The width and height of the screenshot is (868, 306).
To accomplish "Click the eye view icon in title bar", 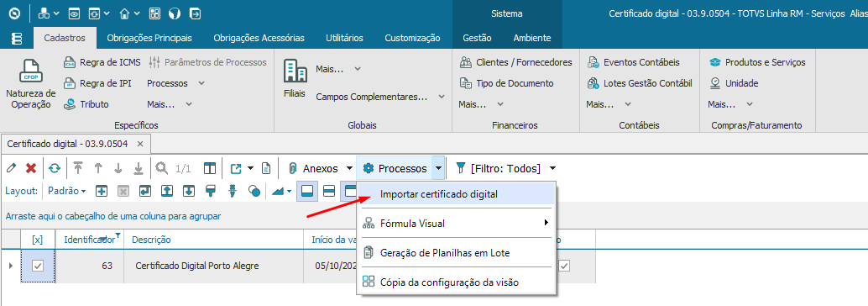I will tap(74, 13).
